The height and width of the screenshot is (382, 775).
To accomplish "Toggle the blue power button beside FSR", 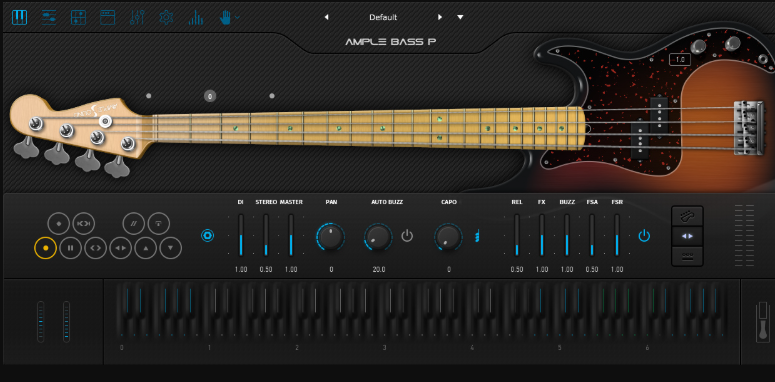I will click(x=644, y=236).
